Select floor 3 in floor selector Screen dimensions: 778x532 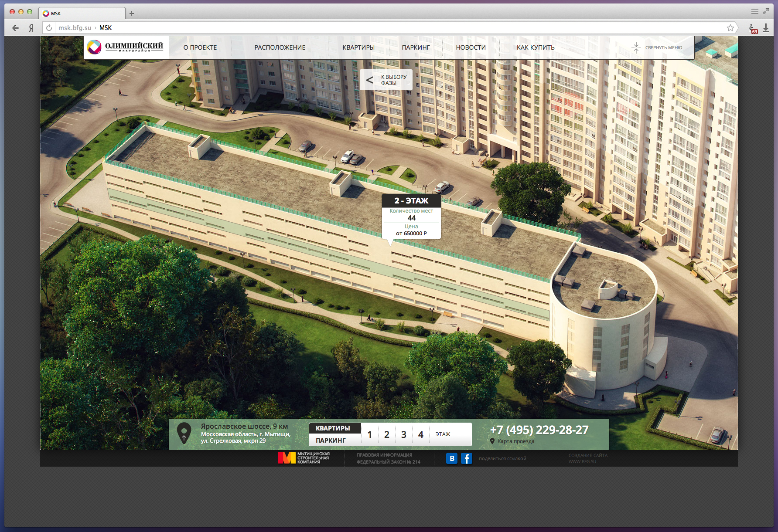pos(404,434)
